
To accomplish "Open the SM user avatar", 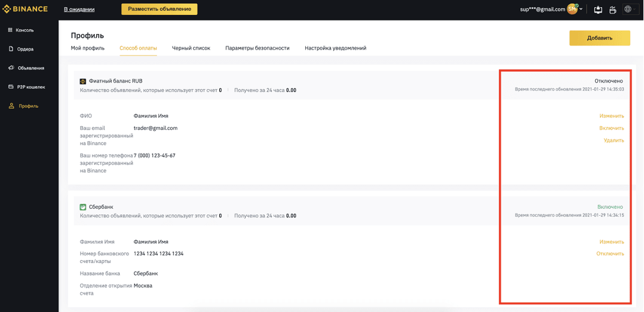I will 572,8.
